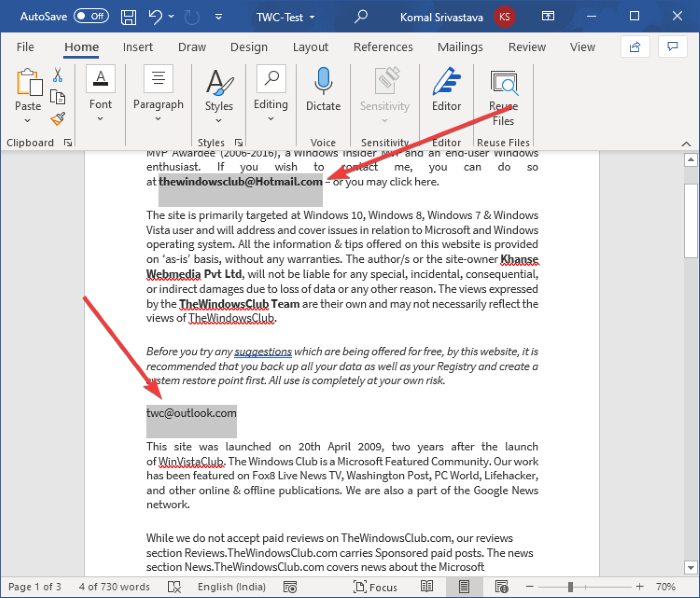Click the zoom out minus button
This screenshot has width=700, height=598.
point(530,587)
